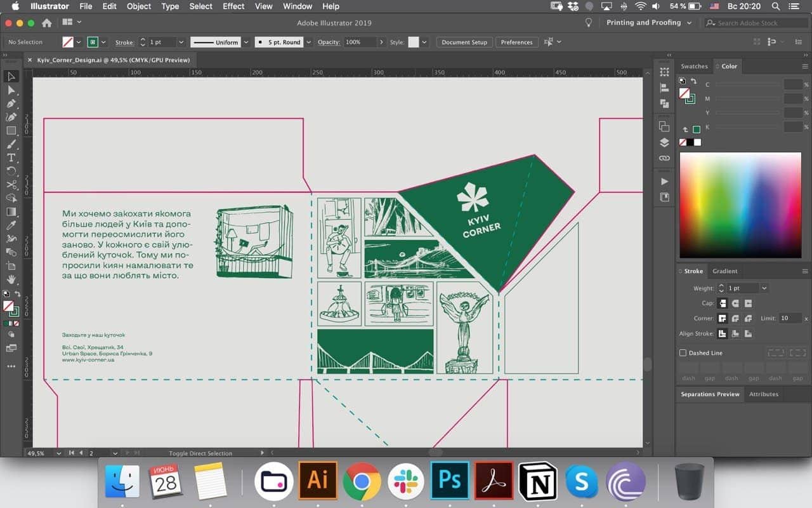
Task: Switch to the Swatches tab
Action: pyautogui.click(x=694, y=66)
